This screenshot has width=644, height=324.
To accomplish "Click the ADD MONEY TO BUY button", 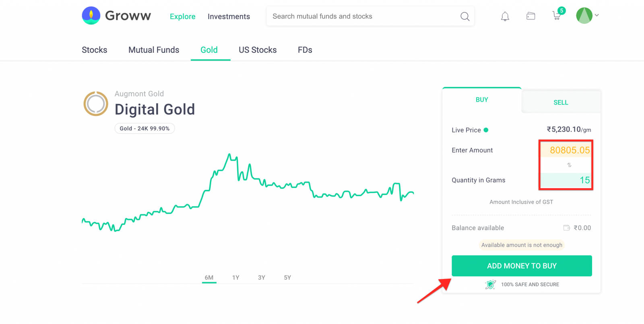I will tap(522, 266).
